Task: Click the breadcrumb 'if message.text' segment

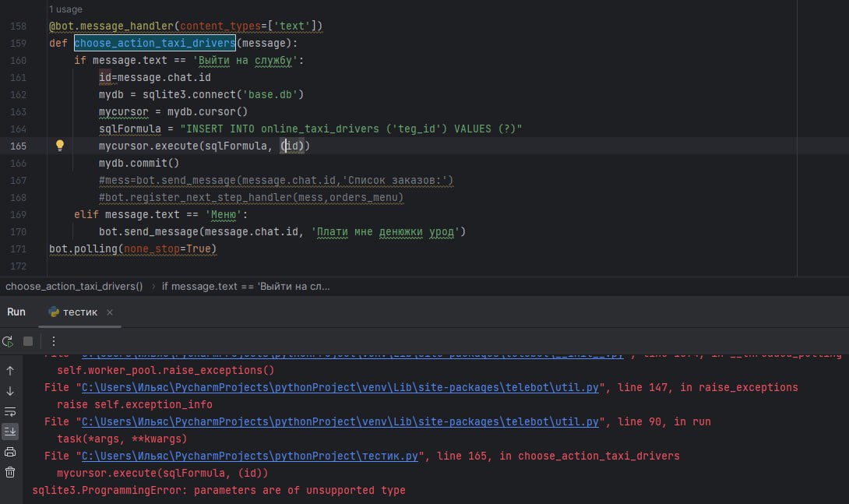Action: (245, 286)
